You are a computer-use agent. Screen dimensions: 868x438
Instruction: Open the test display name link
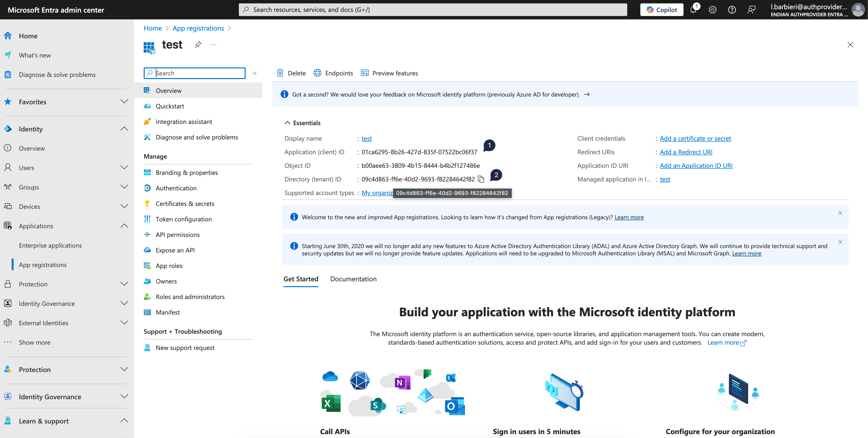[x=367, y=138]
